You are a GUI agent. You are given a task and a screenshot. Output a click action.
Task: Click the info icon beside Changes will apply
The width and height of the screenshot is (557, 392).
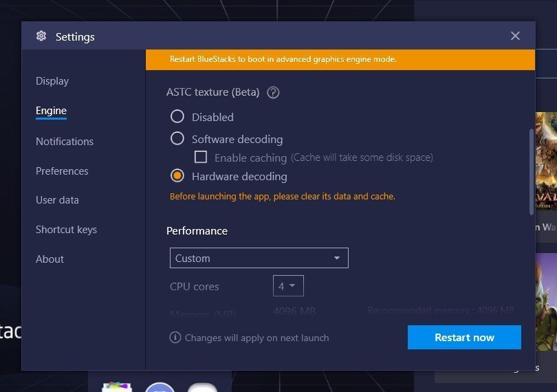tap(175, 337)
